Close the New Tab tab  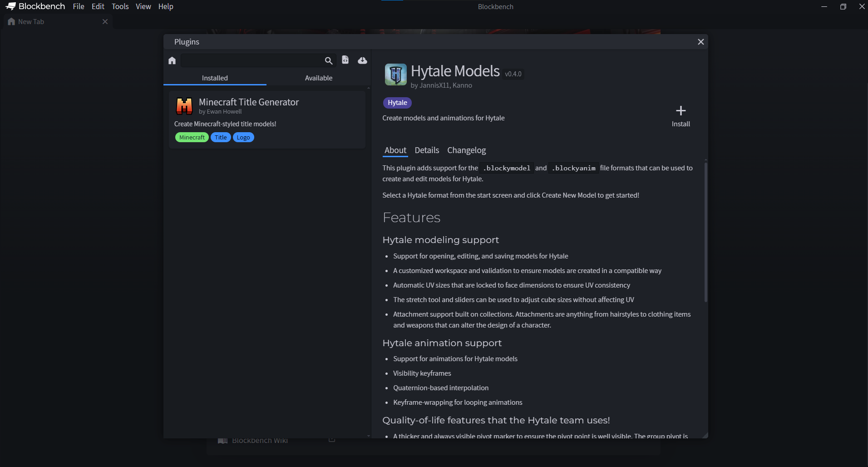click(x=105, y=22)
